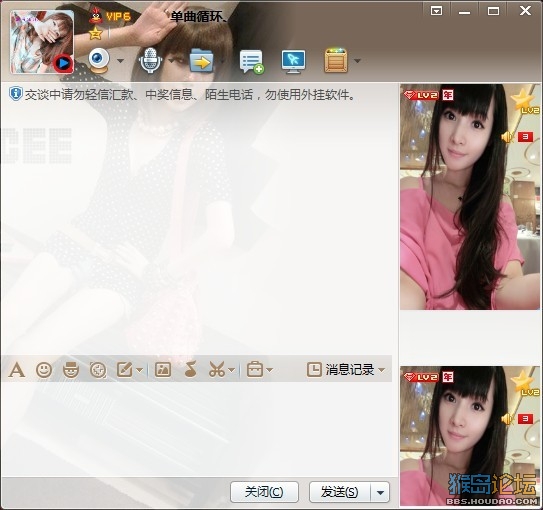Send a file using folder arrow icon
This screenshot has height=510, width=543.
(x=202, y=61)
